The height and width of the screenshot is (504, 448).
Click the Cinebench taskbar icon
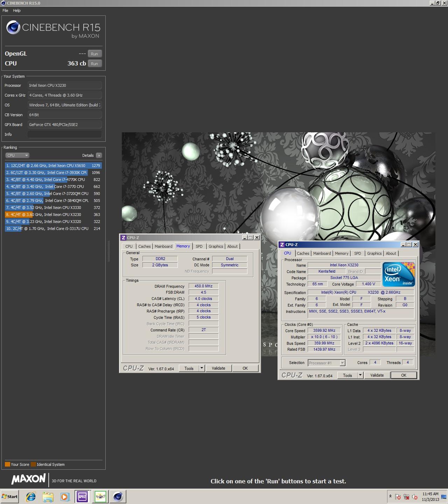(x=118, y=496)
